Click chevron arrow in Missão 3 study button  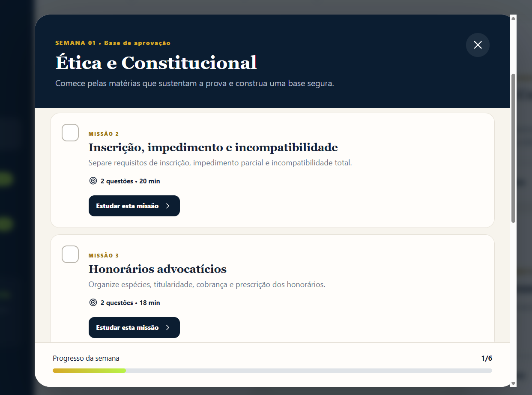(167, 328)
